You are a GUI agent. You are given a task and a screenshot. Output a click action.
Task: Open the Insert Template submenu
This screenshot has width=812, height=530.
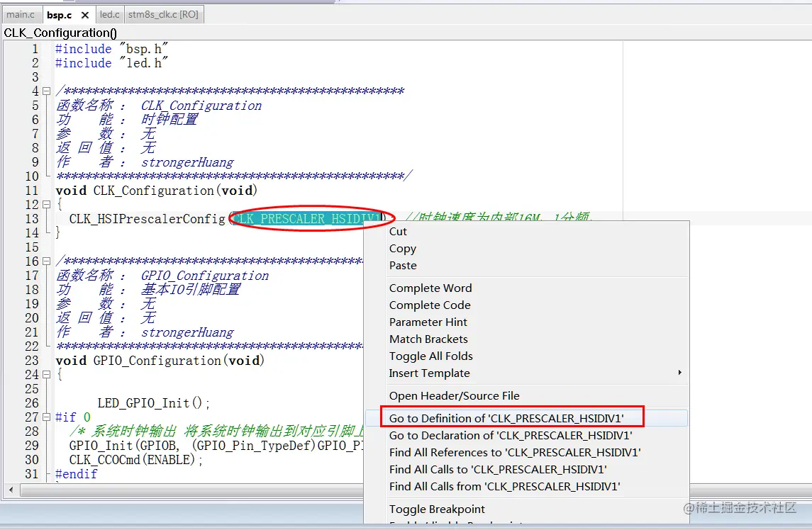527,373
